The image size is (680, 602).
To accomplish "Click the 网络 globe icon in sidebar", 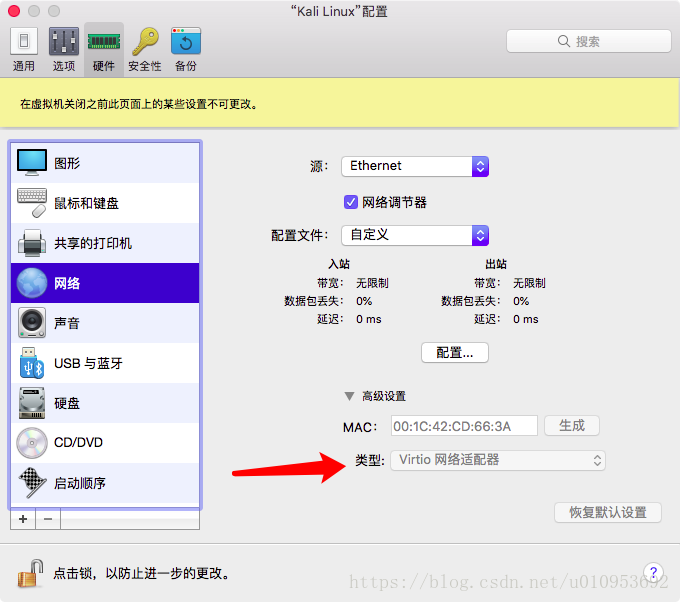I will 32,283.
